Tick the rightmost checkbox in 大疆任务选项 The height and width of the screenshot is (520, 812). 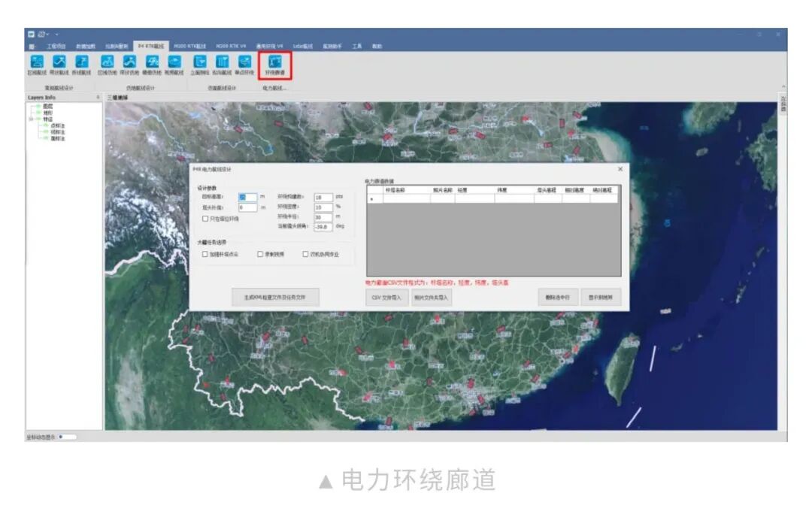(x=305, y=254)
